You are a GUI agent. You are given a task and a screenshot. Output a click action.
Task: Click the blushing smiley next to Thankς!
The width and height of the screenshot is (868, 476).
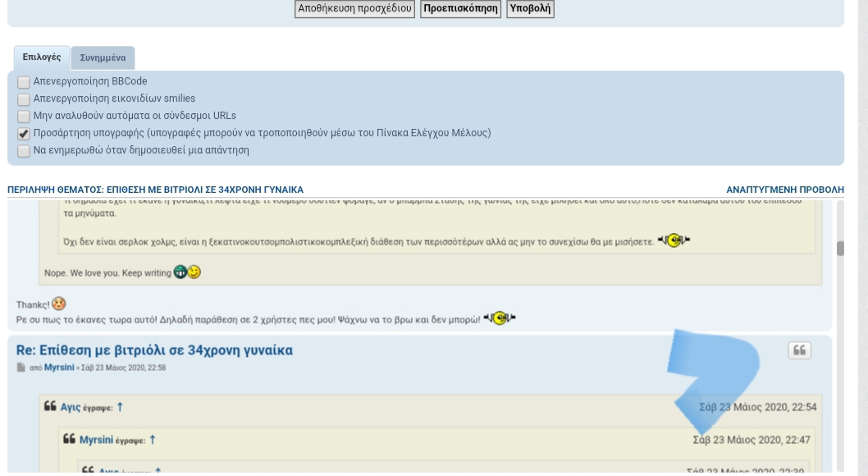point(59,304)
